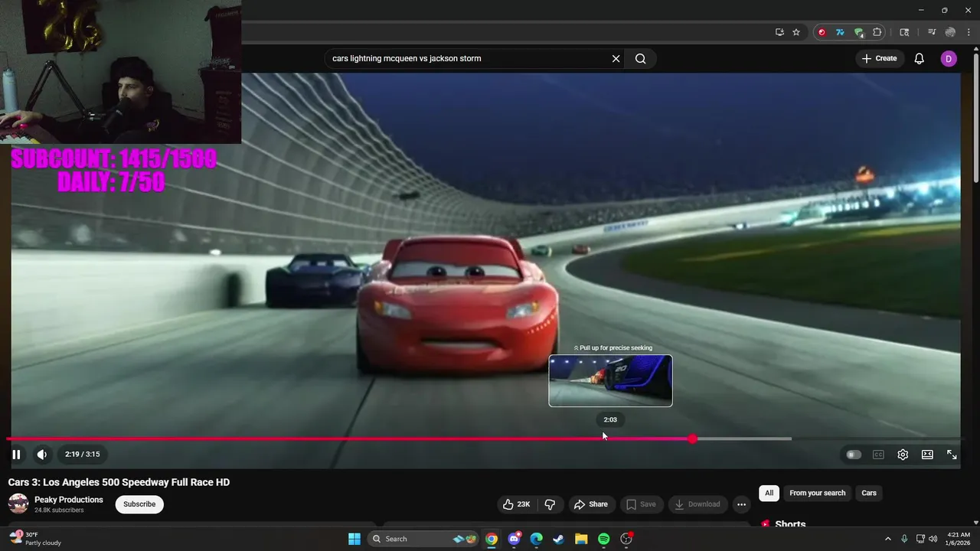The width and height of the screenshot is (980, 551).
Task: Click the install app icon in address bar
Action: (x=779, y=32)
